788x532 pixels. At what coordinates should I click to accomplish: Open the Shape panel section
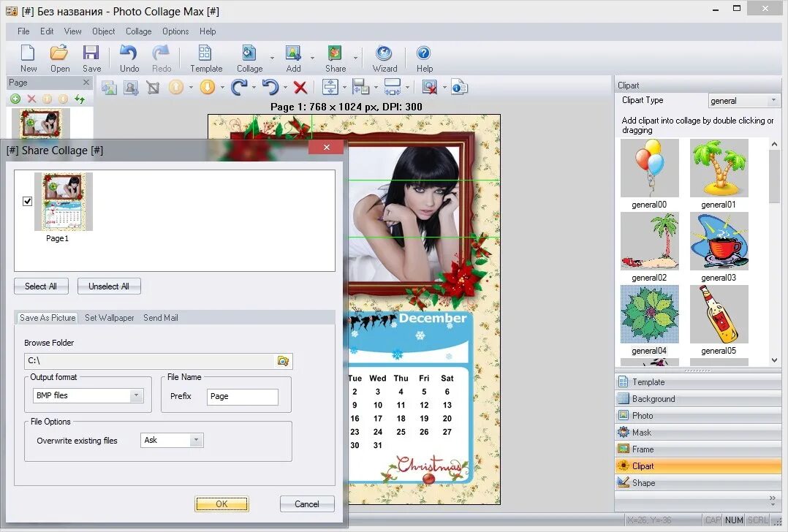click(x=698, y=483)
